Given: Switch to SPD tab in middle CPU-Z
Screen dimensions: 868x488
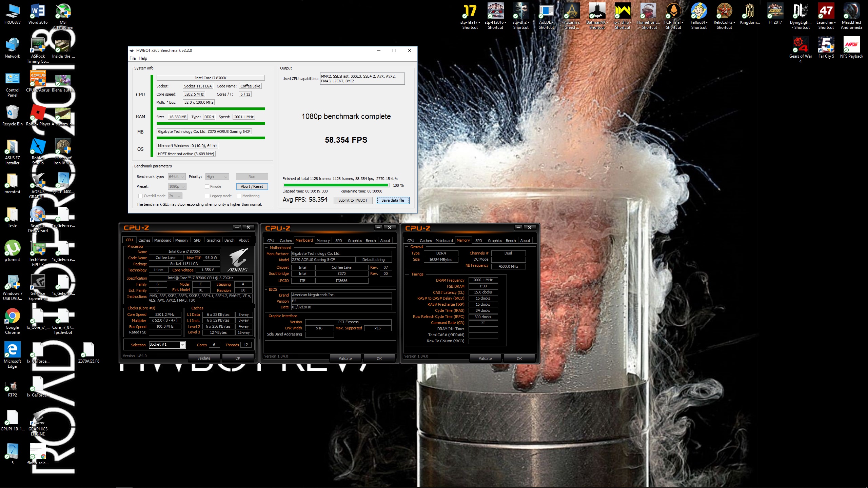Looking at the screenshot, I should (338, 241).
